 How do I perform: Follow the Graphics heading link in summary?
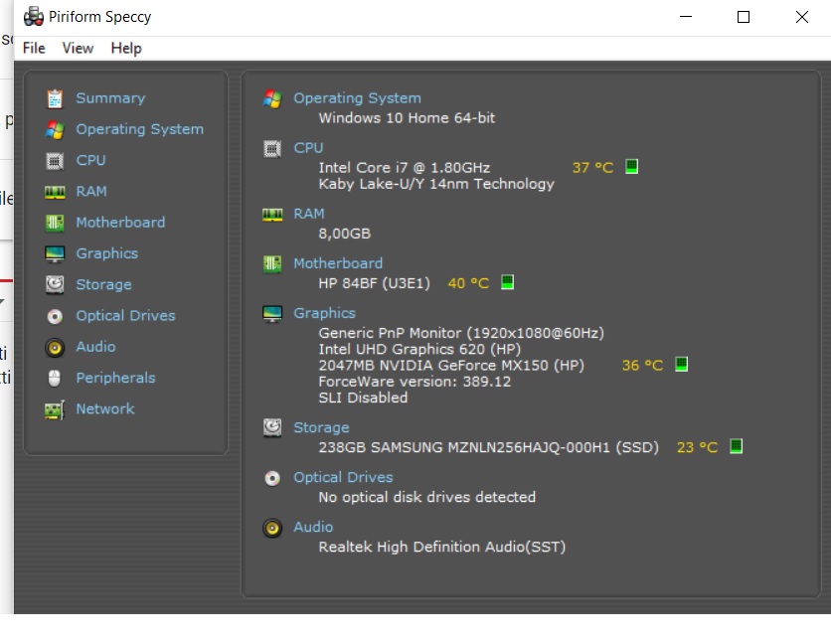[x=324, y=313]
